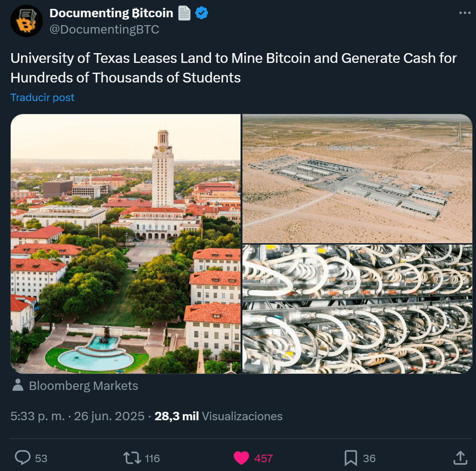Click the page emoji next to the name
The height and width of the screenshot is (471, 476).
pos(185,13)
